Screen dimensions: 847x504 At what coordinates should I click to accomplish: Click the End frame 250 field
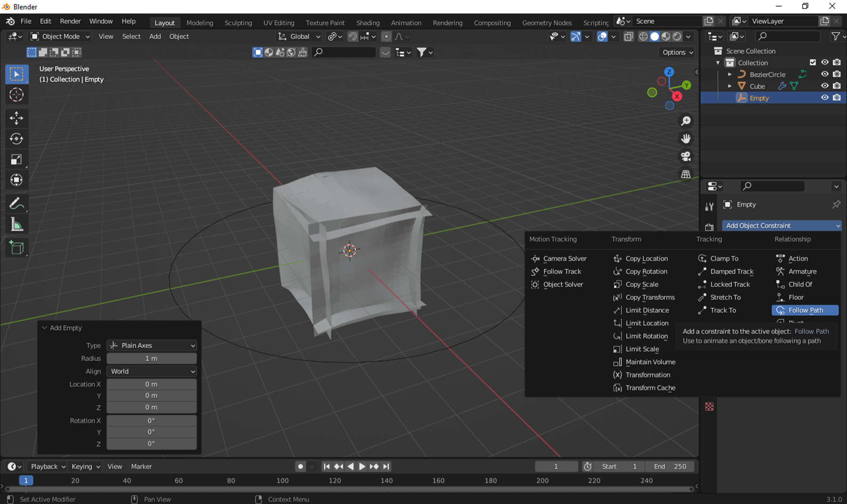click(670, 466)
